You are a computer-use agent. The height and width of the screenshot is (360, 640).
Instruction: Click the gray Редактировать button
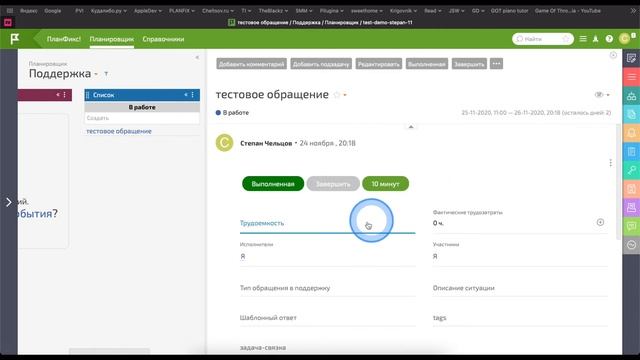378,64
